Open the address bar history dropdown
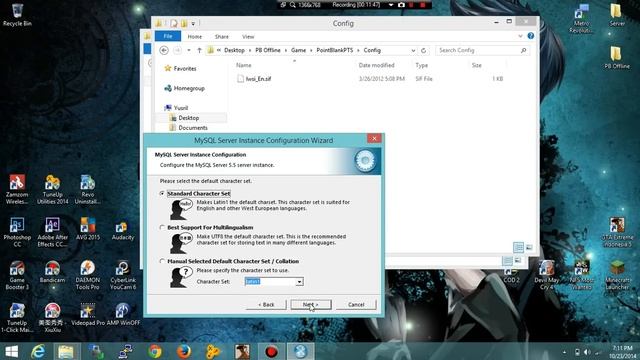 413,50
